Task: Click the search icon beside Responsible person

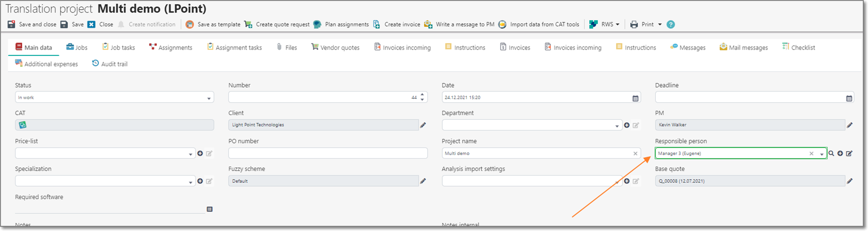Action: pos(831,154)
